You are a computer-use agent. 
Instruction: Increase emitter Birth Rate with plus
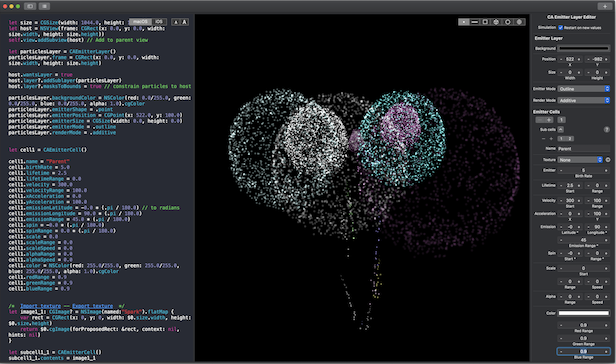(606, 170)
